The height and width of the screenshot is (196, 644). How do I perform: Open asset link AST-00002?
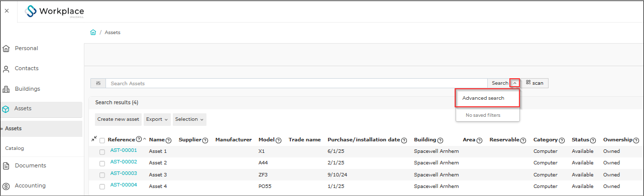(124, 162)
